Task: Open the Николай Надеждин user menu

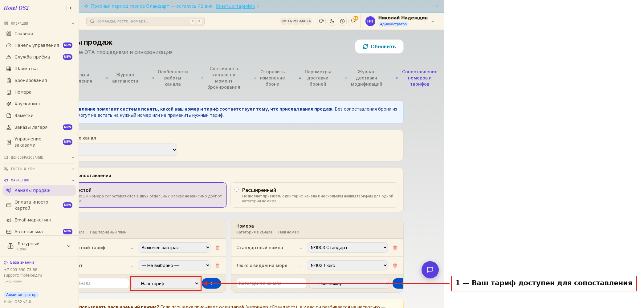Action: click(400, 21)
